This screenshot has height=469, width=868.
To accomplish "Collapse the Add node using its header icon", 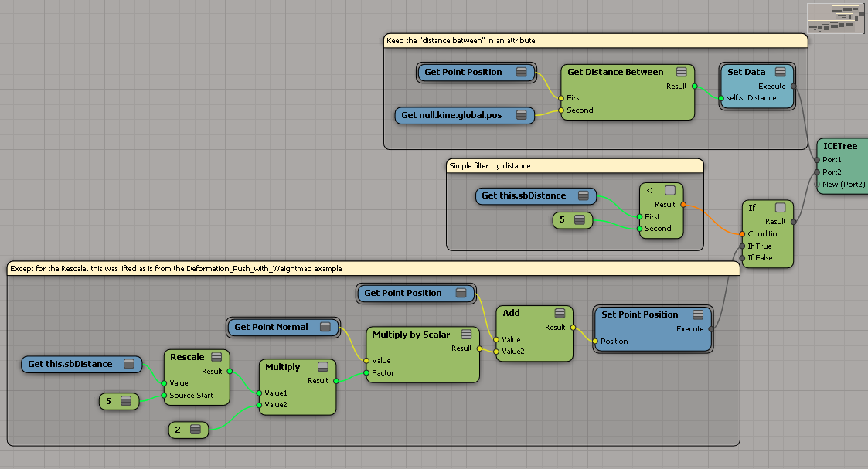I will (x=560, y=313).
